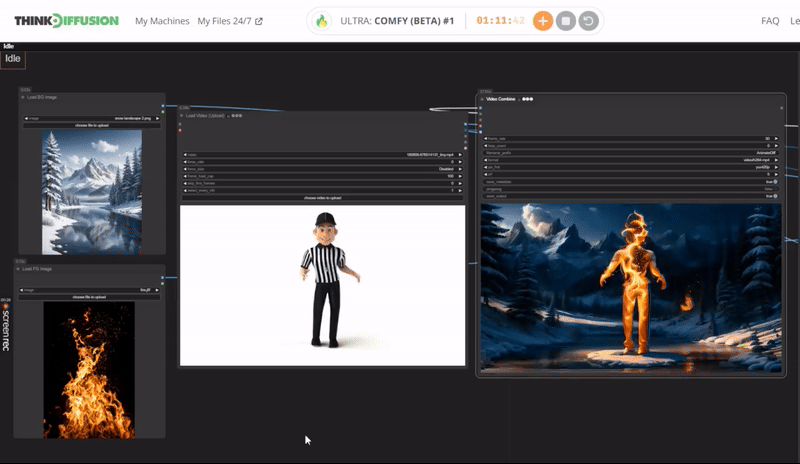
Task: Increase skip_first_frames value in Load Video
Action: pos(460,183)
